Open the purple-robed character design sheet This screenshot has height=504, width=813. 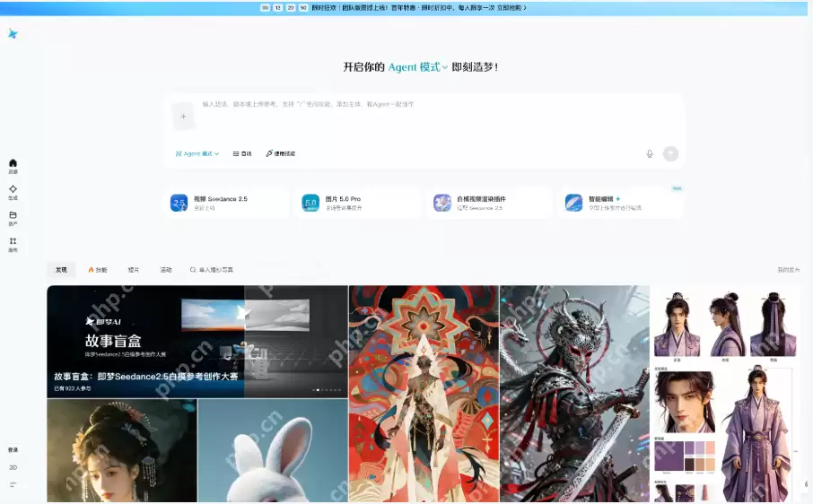click(x=725, y=394)
